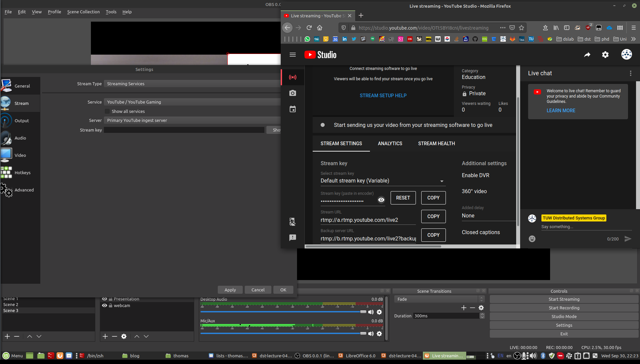Open the Fade transition dropdown
The width and height of the screenshot is (640, 364).
439,299
